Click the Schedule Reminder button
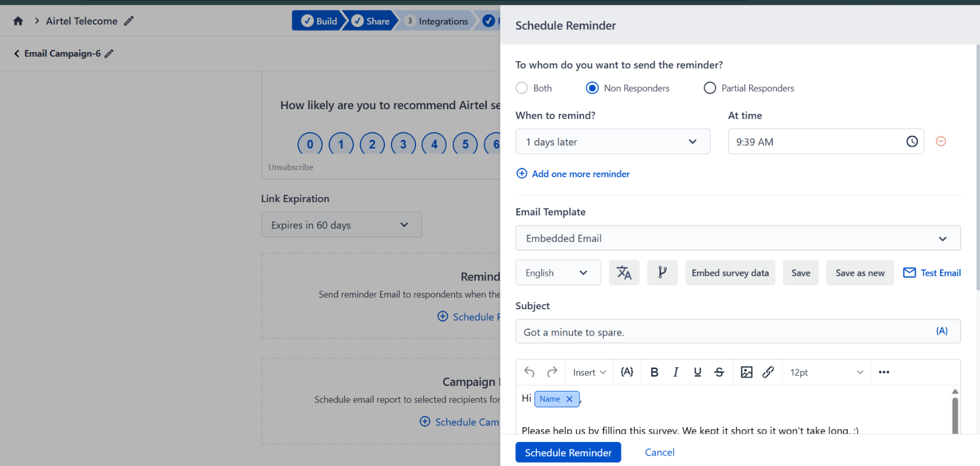The image size is (980, 466). 567,453
